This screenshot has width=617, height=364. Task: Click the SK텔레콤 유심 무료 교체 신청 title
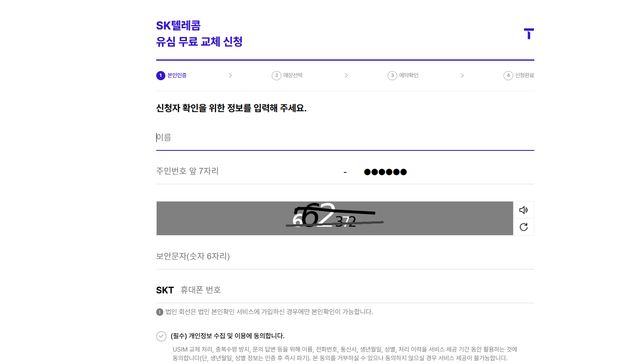[199, 34]
